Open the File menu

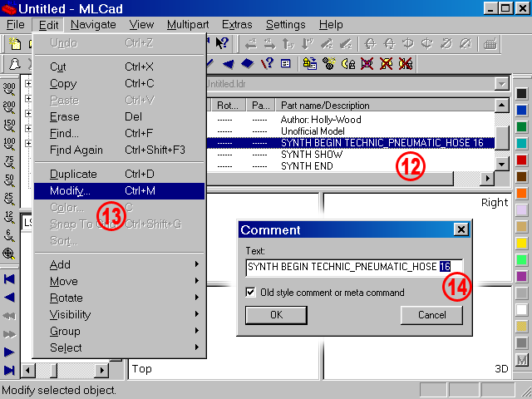coord(16,25)
